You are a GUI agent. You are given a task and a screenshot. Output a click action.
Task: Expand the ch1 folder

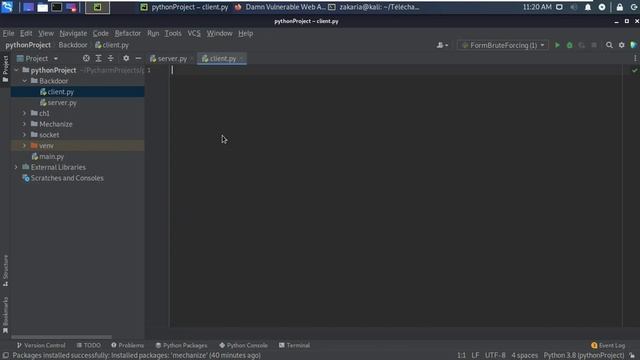(x=24, y=113)
